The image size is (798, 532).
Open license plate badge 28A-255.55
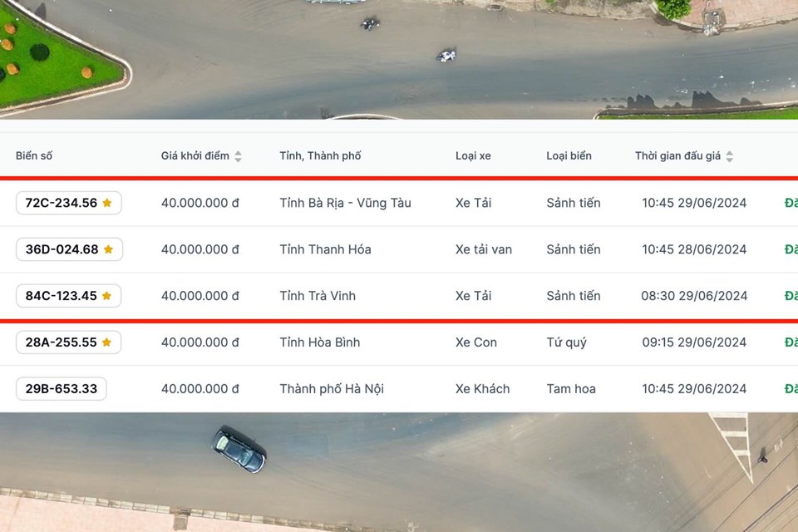click(61, 342)
